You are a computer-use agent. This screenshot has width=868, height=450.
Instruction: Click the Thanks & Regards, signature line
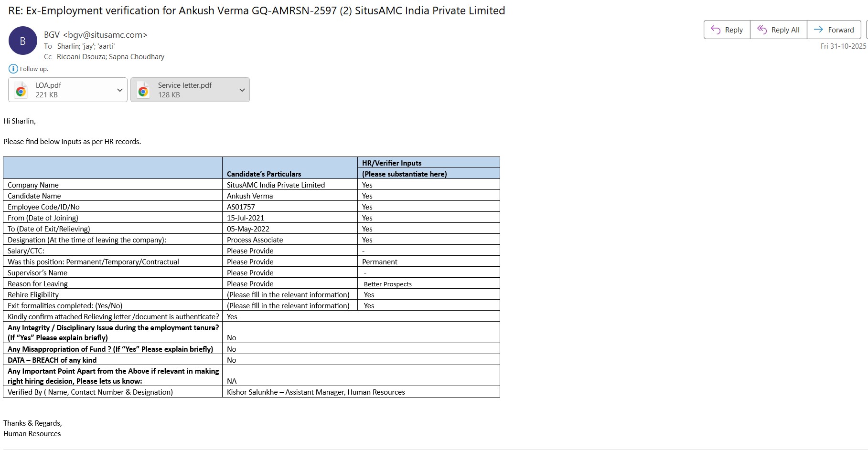[32, 423]
